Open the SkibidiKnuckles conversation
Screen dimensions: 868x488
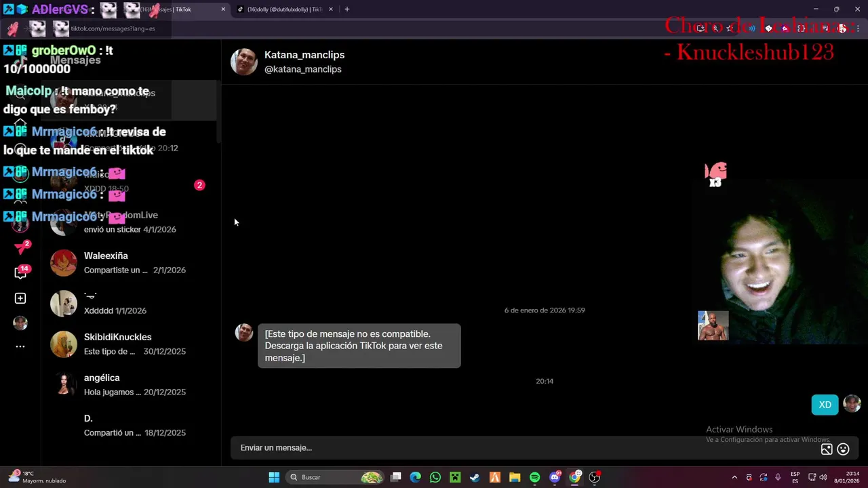129,344
